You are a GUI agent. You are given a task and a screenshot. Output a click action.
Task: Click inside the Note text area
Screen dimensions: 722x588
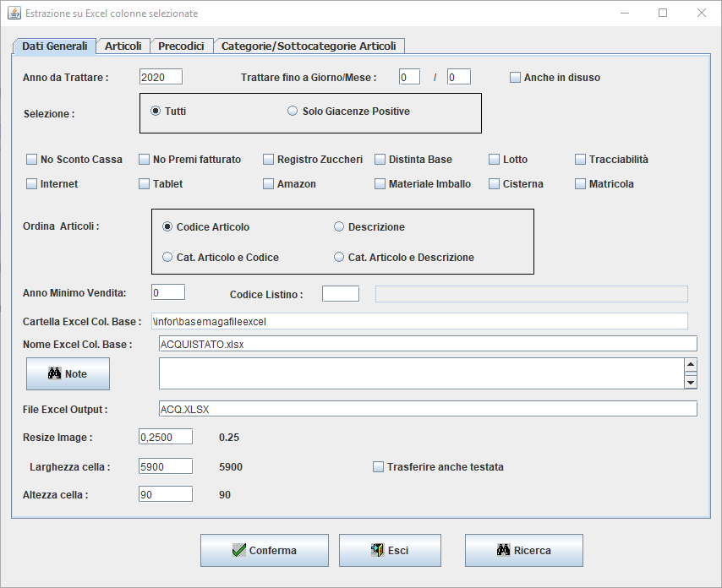[x=421, y=373]
